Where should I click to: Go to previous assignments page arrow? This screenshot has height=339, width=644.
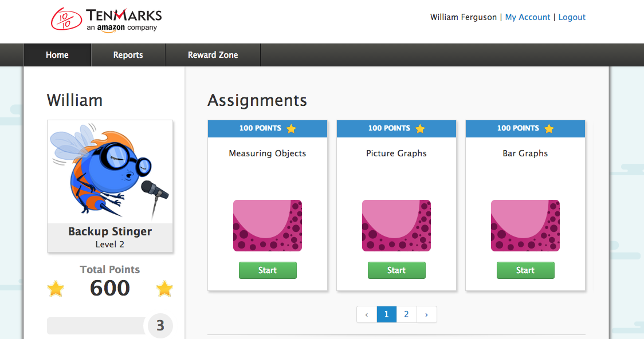(367, 314)
